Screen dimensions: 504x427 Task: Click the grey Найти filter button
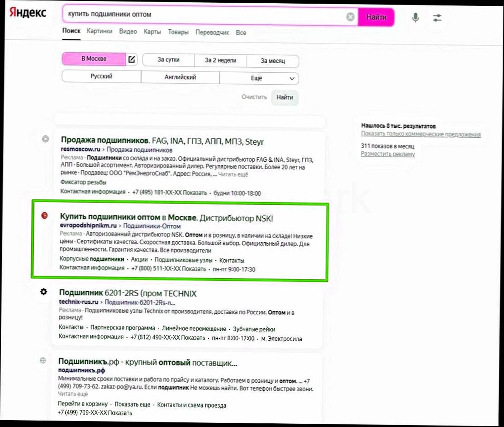point(285,97)
